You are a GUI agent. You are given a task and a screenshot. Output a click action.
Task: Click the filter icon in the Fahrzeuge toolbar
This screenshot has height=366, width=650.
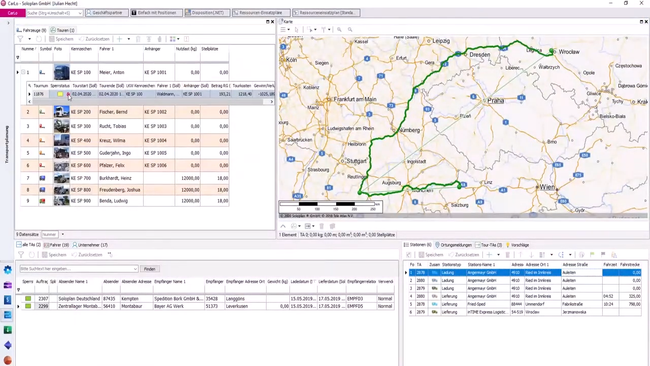20,39
